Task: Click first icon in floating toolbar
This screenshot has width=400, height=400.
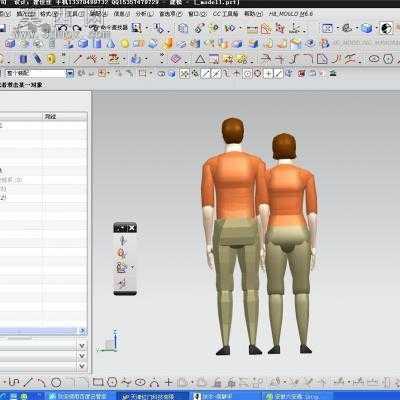Action: click(x=122, y=240)
